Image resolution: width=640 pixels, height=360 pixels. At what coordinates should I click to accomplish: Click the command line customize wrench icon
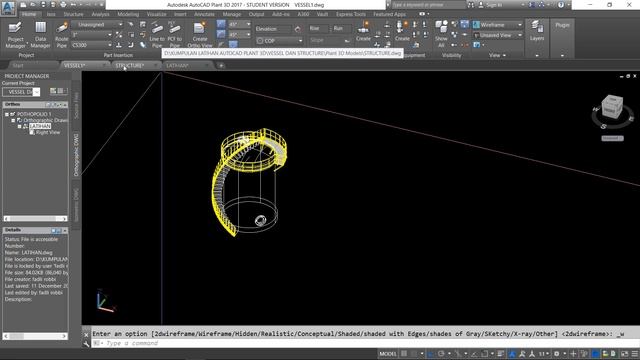point(86,343)
